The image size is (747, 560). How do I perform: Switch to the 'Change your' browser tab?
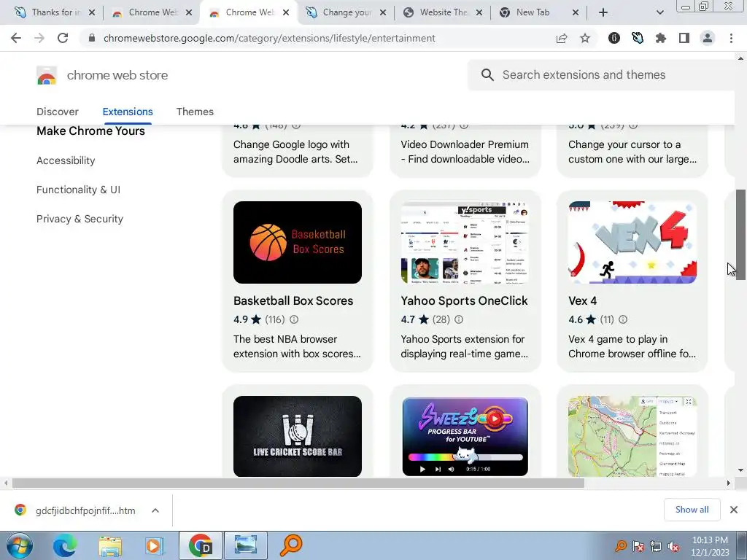click(347, 12)
